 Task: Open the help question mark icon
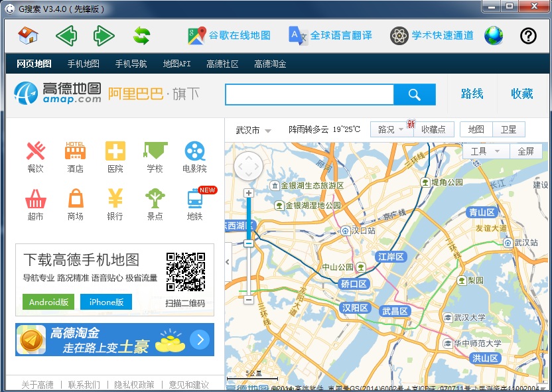coord(527,36)
